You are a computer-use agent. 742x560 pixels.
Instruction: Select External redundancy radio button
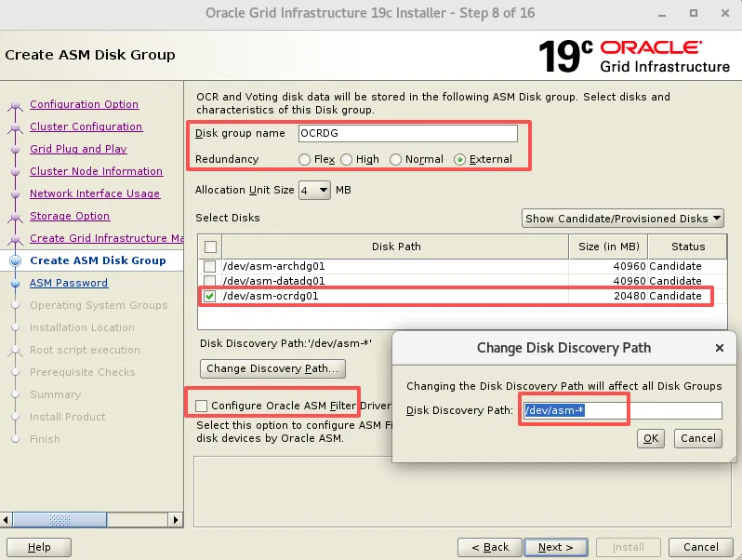pyautogui.click(x=459, y=159)
